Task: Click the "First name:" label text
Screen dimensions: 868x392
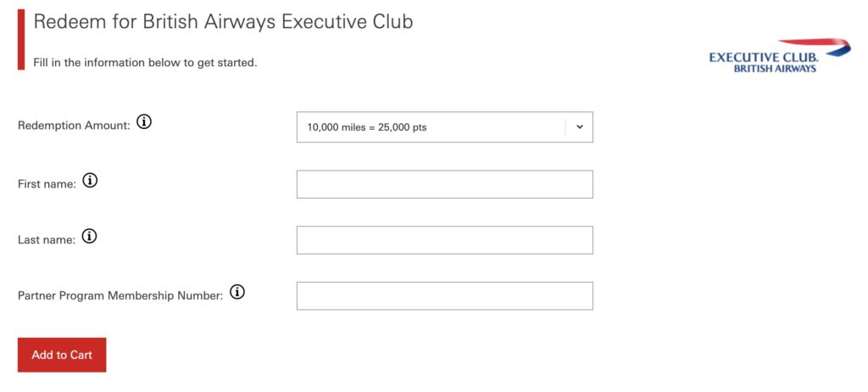Action: [x=47, y=182]
